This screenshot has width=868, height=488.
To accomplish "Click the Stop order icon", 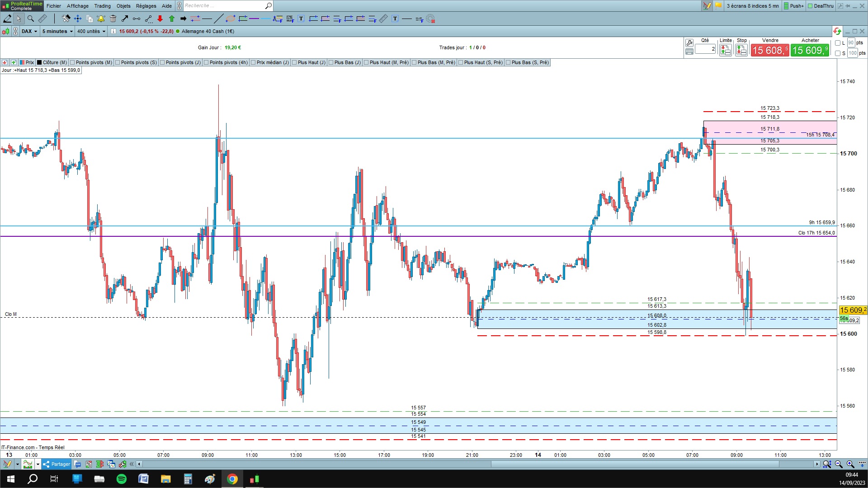I will pyautogui.click(x=741, y=51).
